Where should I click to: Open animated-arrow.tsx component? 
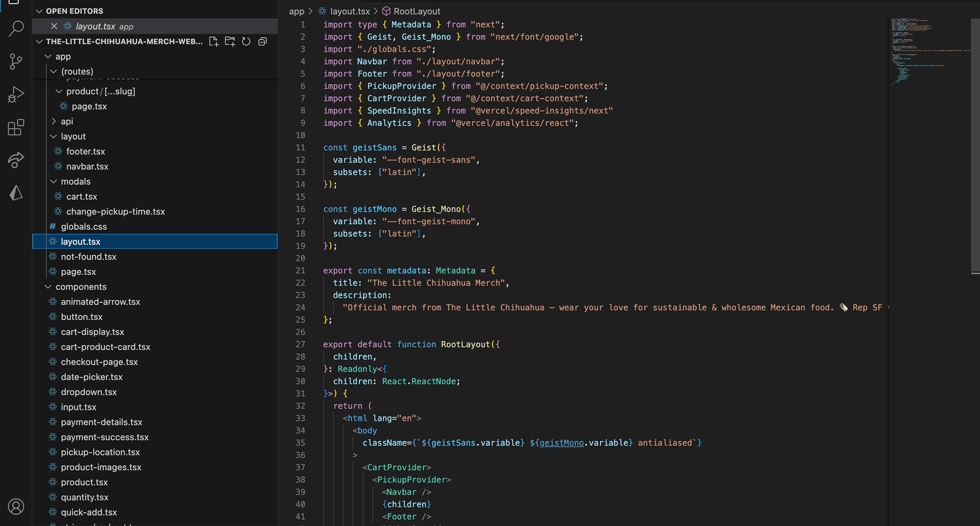tap(155, 302)
